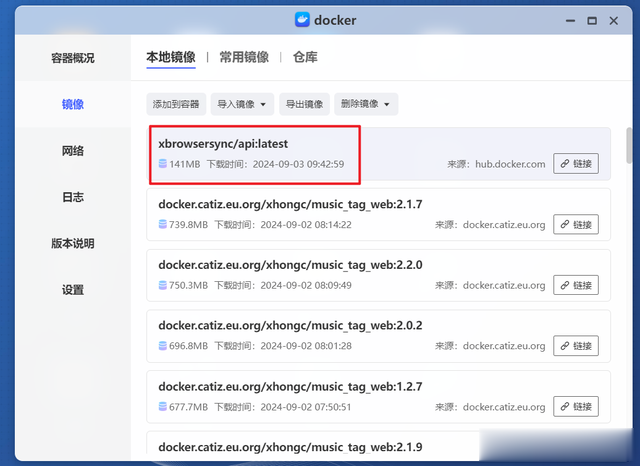This screenshot has height=466, width=640.
Task: Select xbrowsersync/api:latest image name
Action: (223, 144)
